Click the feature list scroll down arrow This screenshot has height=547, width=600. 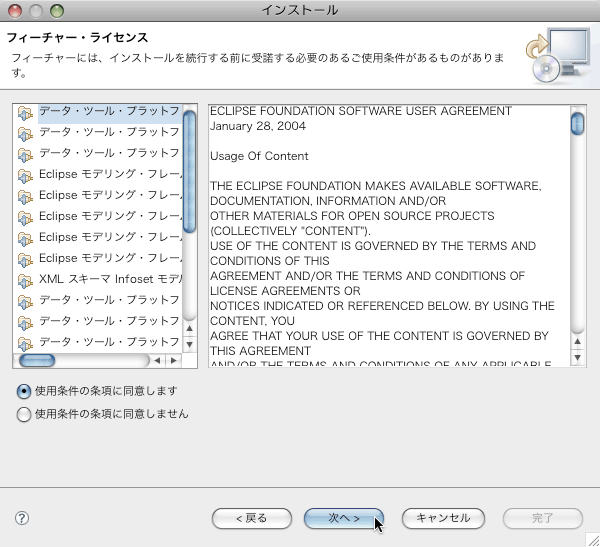pos(189,345)
